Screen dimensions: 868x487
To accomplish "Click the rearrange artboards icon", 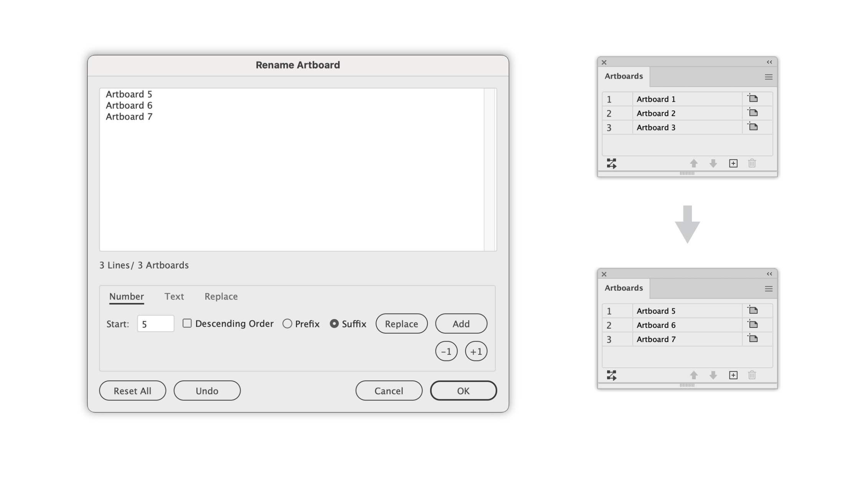I will (611, 163).
